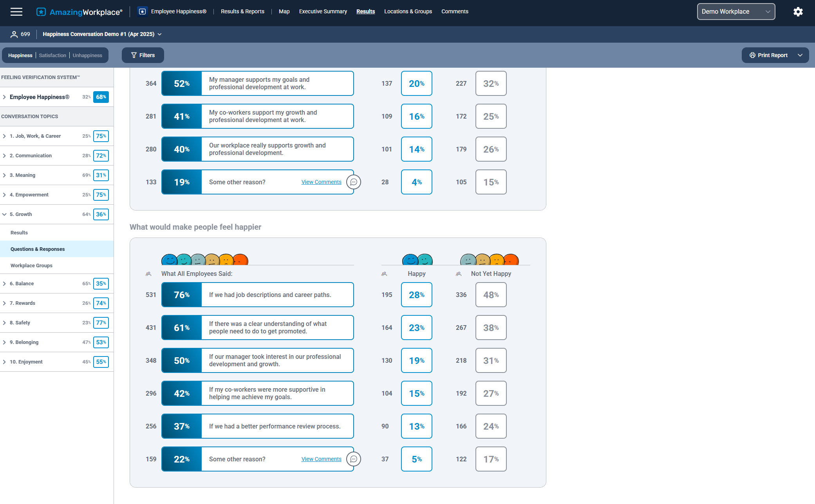Switch to Satisfaction view
Screen dimensions: 815x504
(x=52, y=56)
